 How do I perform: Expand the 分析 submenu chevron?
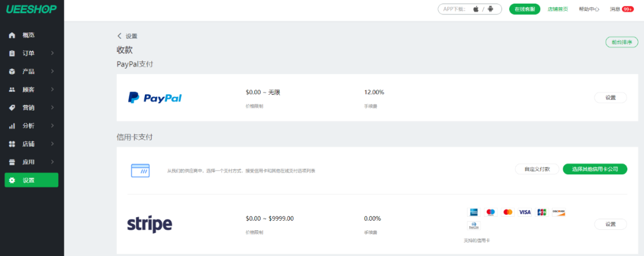52,126
